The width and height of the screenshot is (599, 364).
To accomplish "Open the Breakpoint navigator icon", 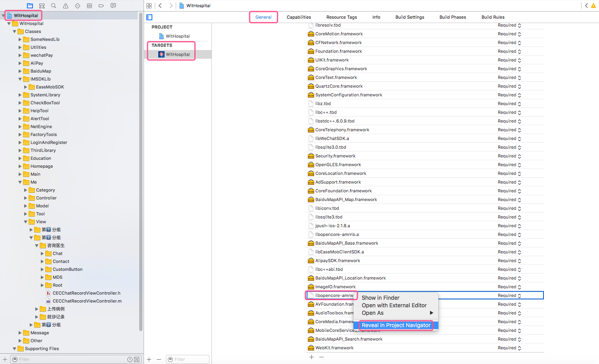I will point(101,6).
